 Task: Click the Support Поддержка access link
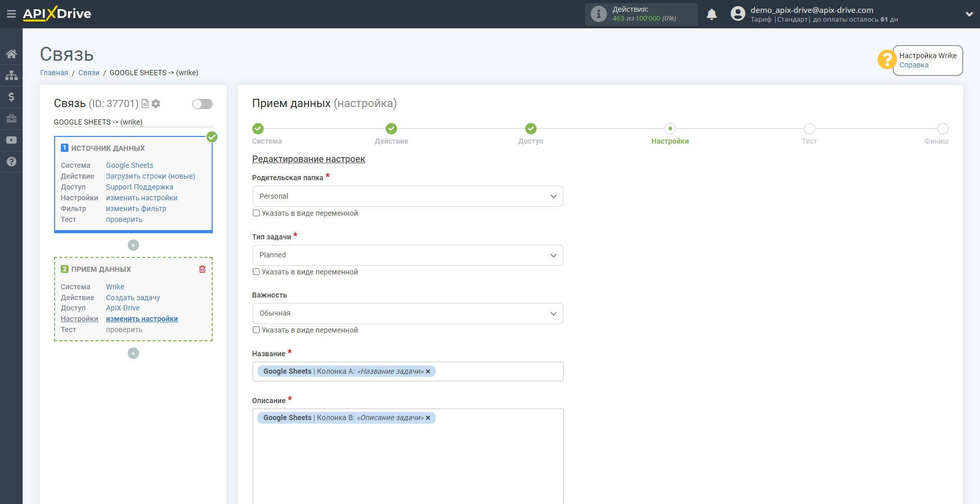(140, 187)
